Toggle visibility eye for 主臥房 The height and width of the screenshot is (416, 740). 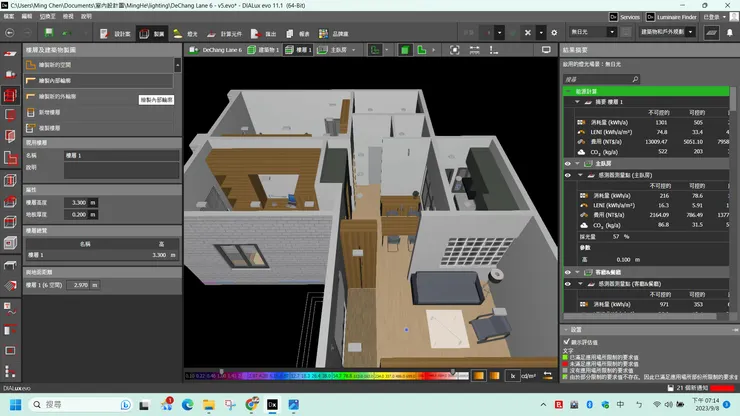[567, 163]
